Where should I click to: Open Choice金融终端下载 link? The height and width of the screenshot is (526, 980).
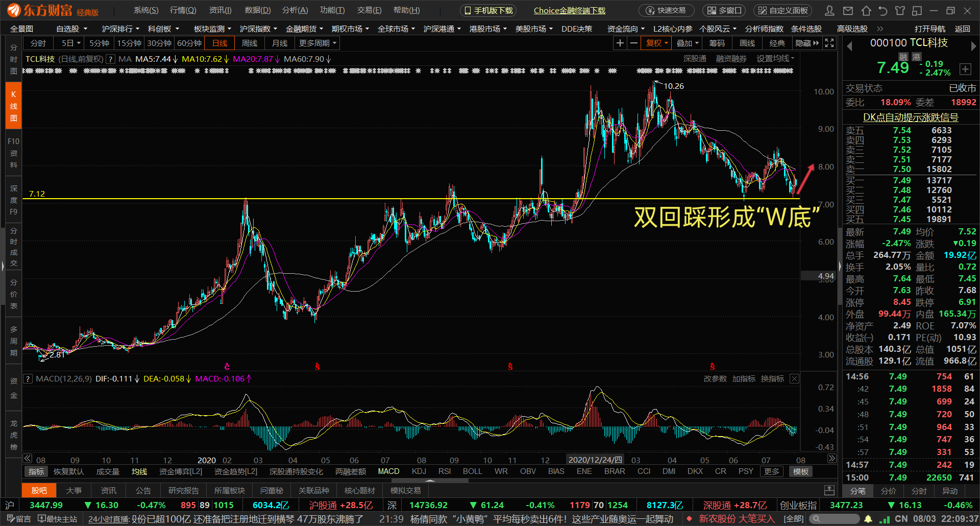(x=570, y=11)
